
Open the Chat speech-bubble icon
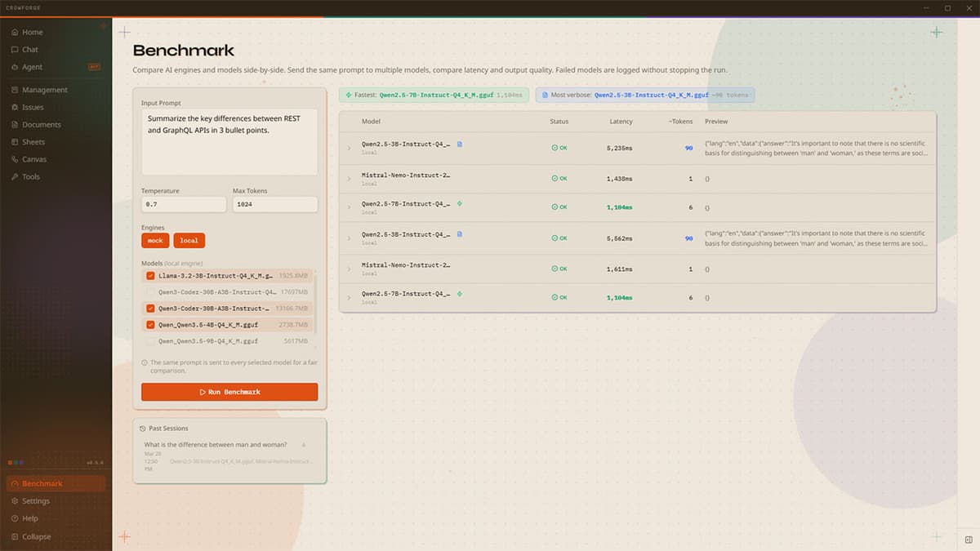(15, 50)
